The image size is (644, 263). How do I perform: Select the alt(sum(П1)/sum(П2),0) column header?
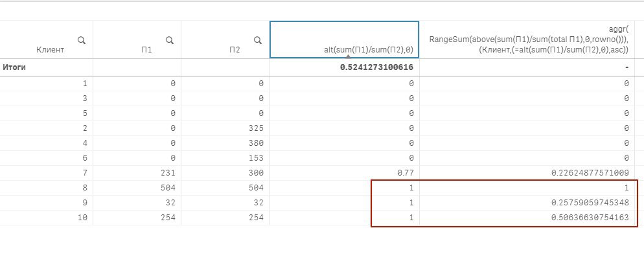click(344, 40)
